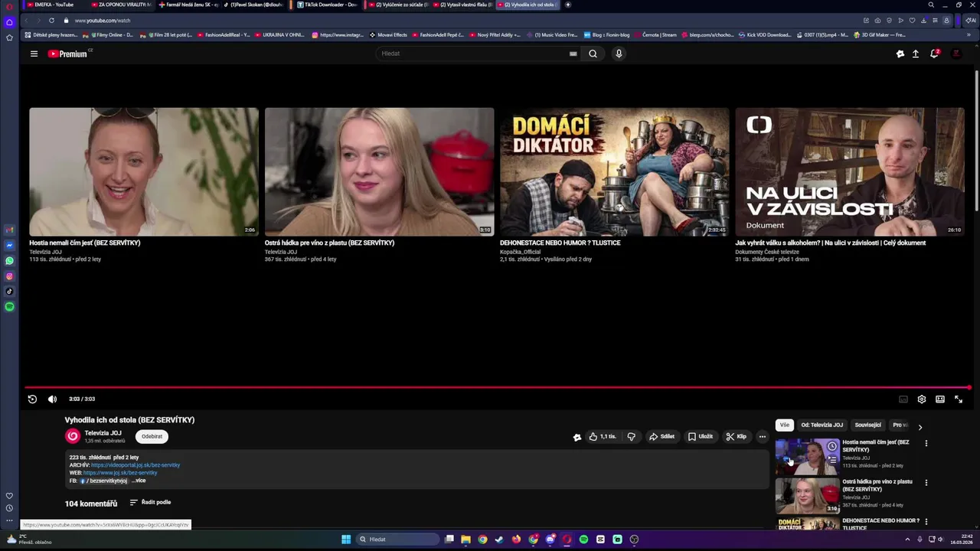Image resolution: width=980 pixels, height=551 pixels.
Task: Open WhatsApp in Opera sidebar
Action: tap(9, 261)
